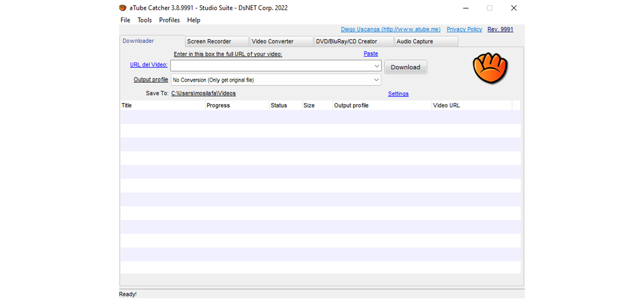This screenshot has height=302, width=644.
Task: Minimize the aTube Catcher window
Action: coord(466,8)
